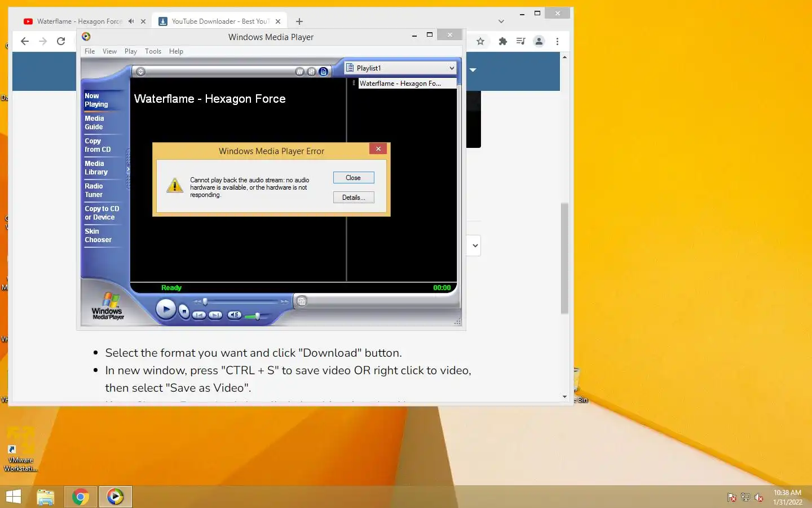
Task: Close the Media Player Error dialog with X
Action: click(x=378, y=148)
